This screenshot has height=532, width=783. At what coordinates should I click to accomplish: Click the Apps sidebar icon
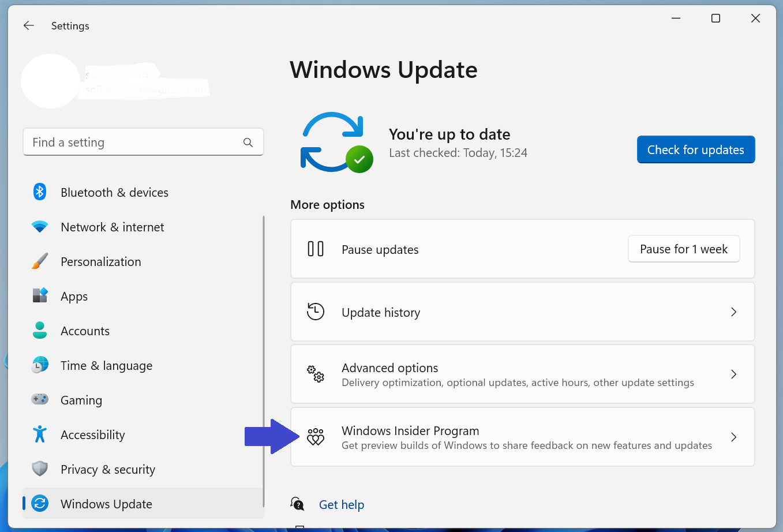tap(39, 295)
